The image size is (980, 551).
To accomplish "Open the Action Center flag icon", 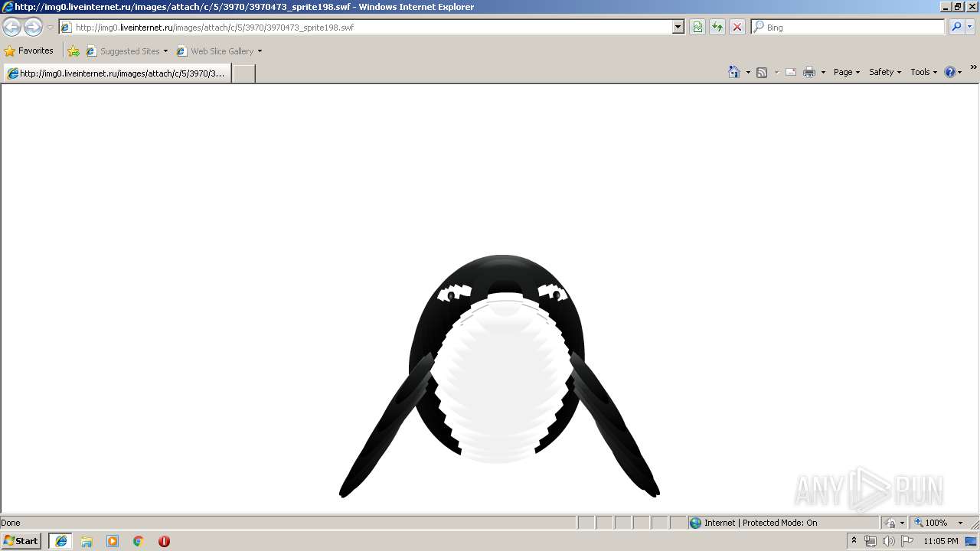I will [907, 541].
